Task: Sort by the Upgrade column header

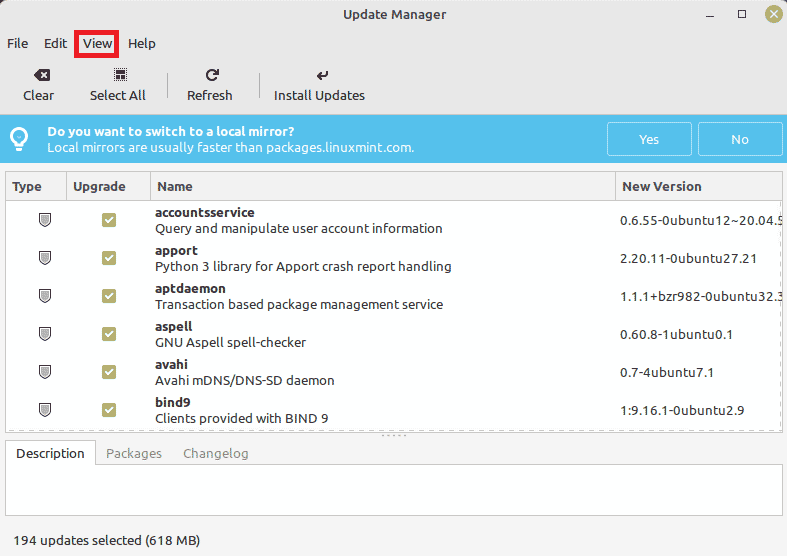Action: coord(108,187)
